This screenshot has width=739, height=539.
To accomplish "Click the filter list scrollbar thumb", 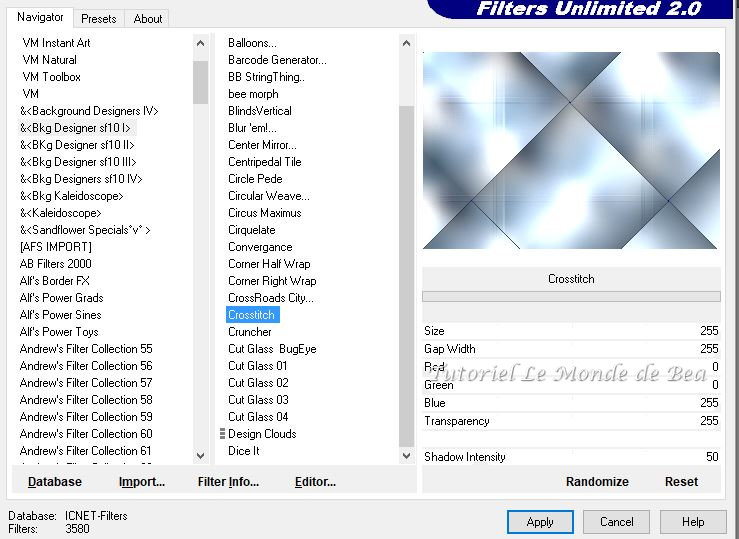I will click(406, 276).
